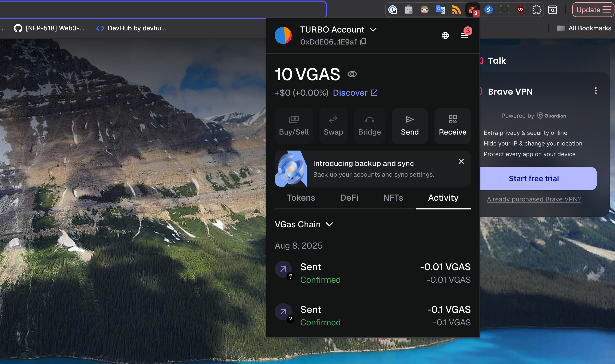
Task: Open the -0.01 VGAS Sent transaction
Action: click(373, 273)
